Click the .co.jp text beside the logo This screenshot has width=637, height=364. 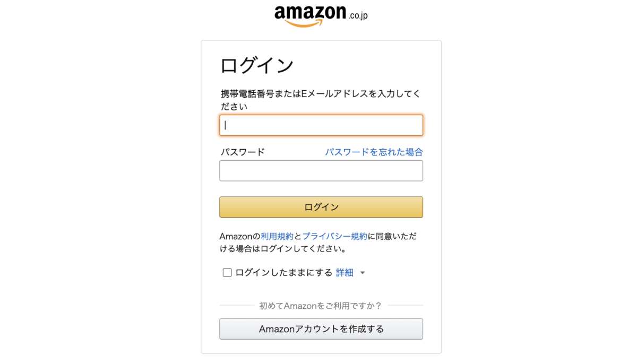click(x=358, y=15)
